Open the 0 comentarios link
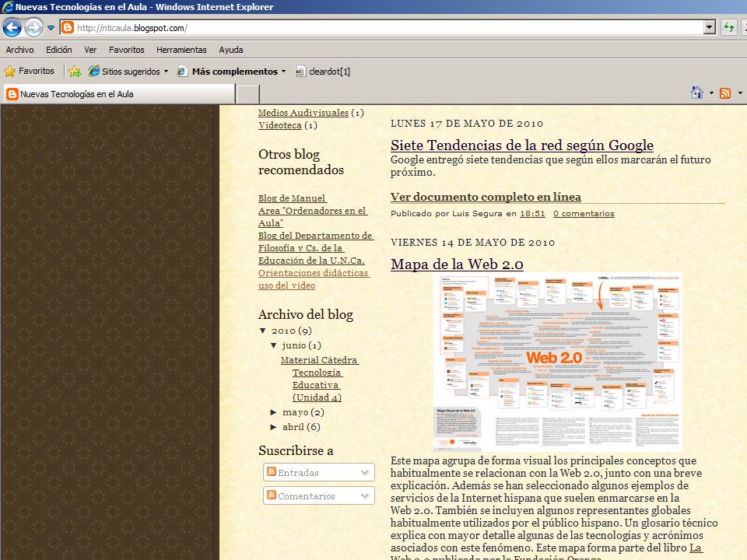 click(584, 213)
